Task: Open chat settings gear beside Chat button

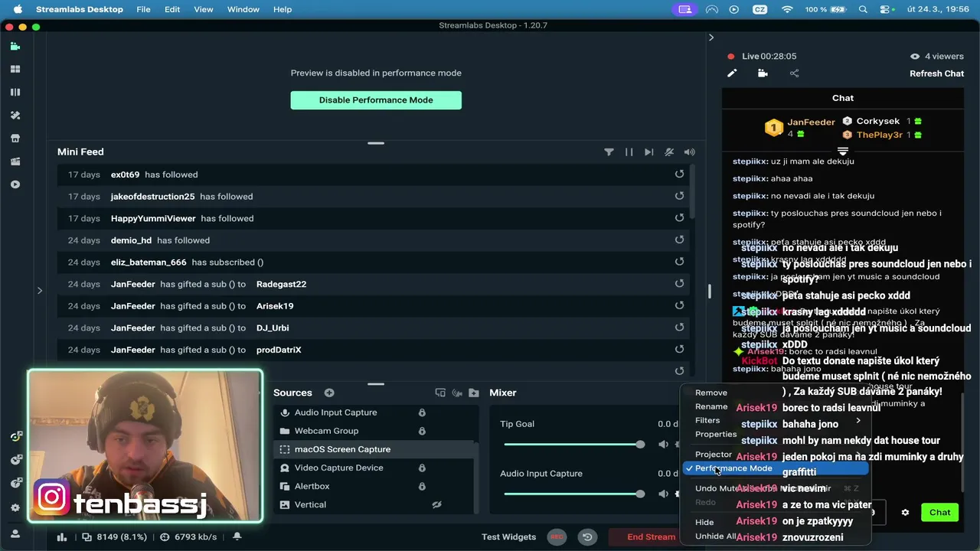Action: (905, 513)
